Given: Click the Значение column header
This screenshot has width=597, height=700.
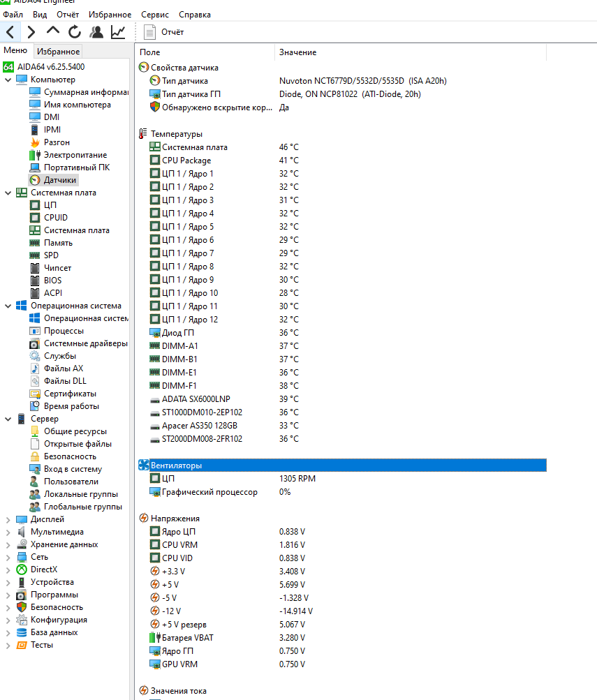Looking at the screenshot, I should click(x=411, y=52).
